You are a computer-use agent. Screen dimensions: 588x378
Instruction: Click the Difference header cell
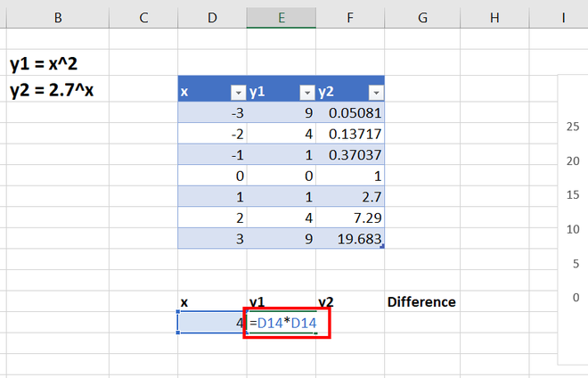point(421,301)
